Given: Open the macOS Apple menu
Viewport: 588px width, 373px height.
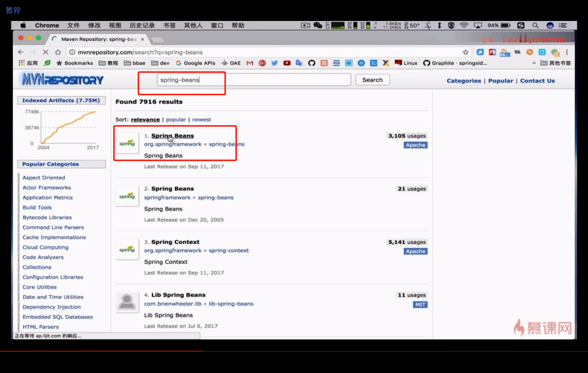Looking at the screenshot, I should pos(23,25).
